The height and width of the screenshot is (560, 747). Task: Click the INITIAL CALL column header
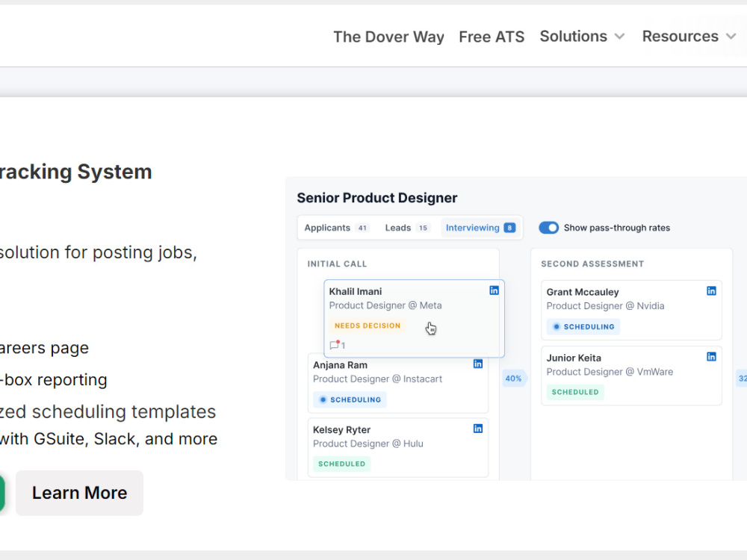coord(338,264)
